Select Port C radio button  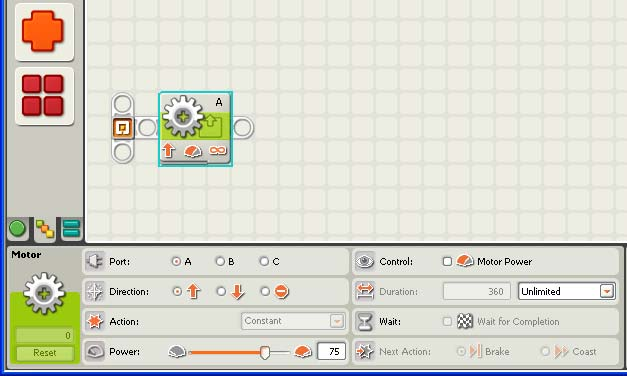pos(264,262)
